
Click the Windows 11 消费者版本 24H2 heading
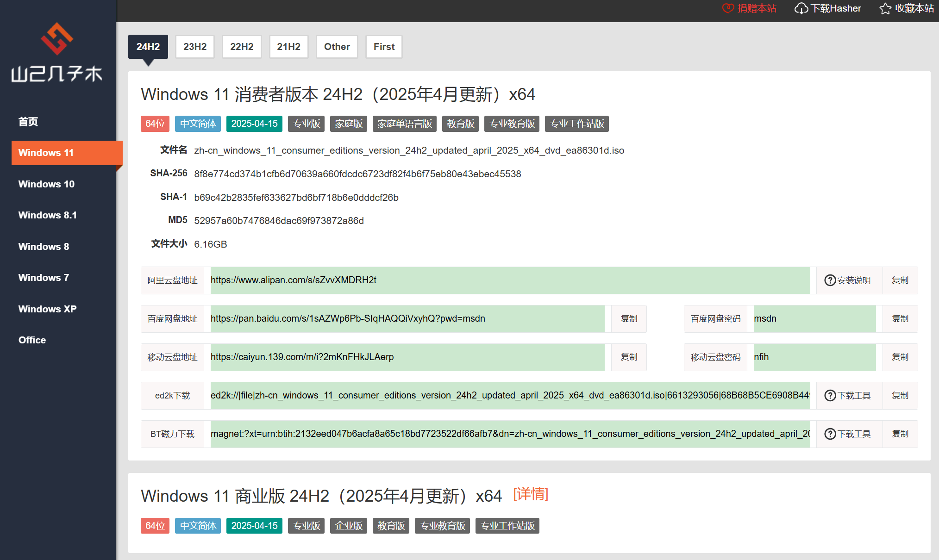[x=338, y=94]
